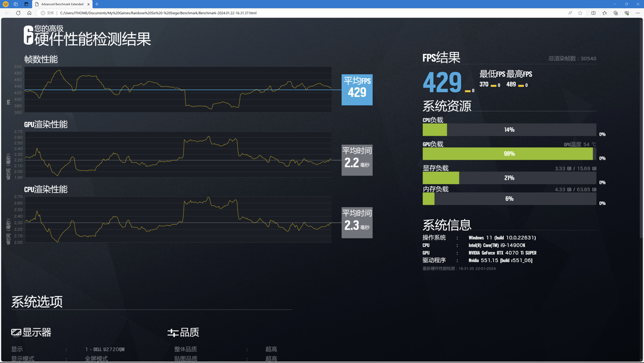Navigate back using the back arrow
The height and width of the screenshot is (363, 644).
(7, 13)
